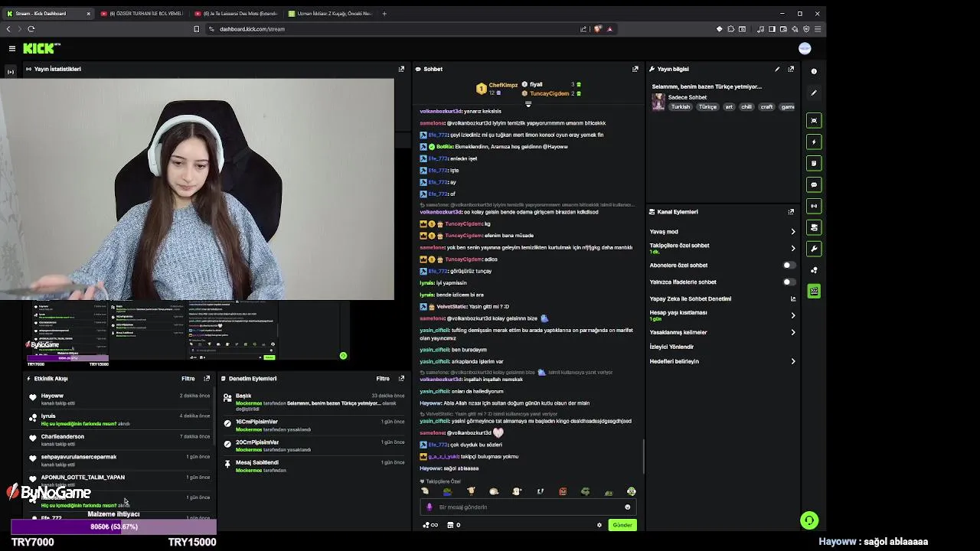Pop out the Kanal Eylemleri panel
This screenshot has height=551, width=980.
tap(791, 212)
